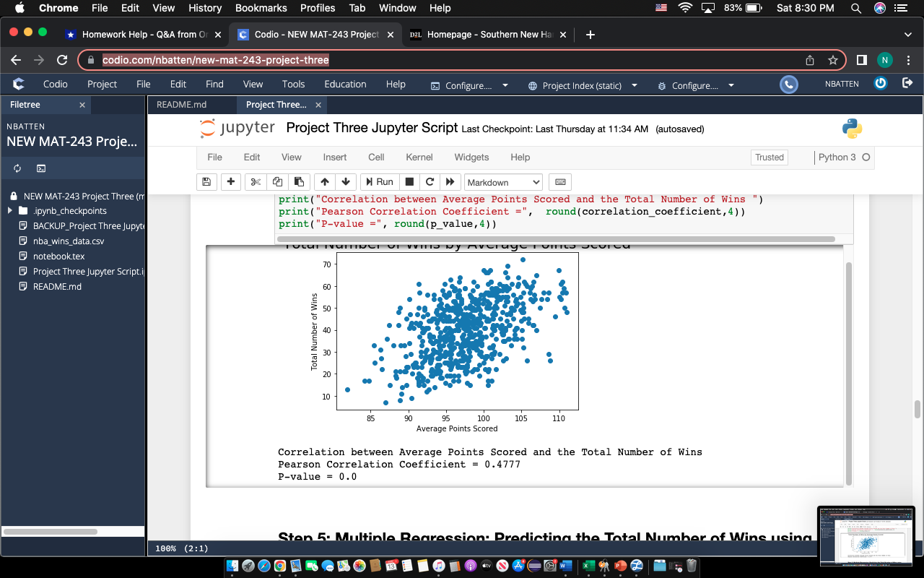Paste the copied cell
Screen dimensions: 924x578
coord(298,181)
